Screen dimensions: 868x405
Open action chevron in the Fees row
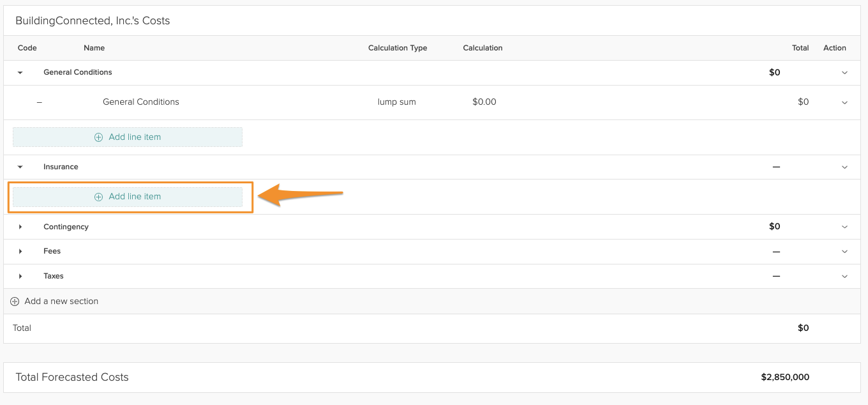click(x=844, y=252)
